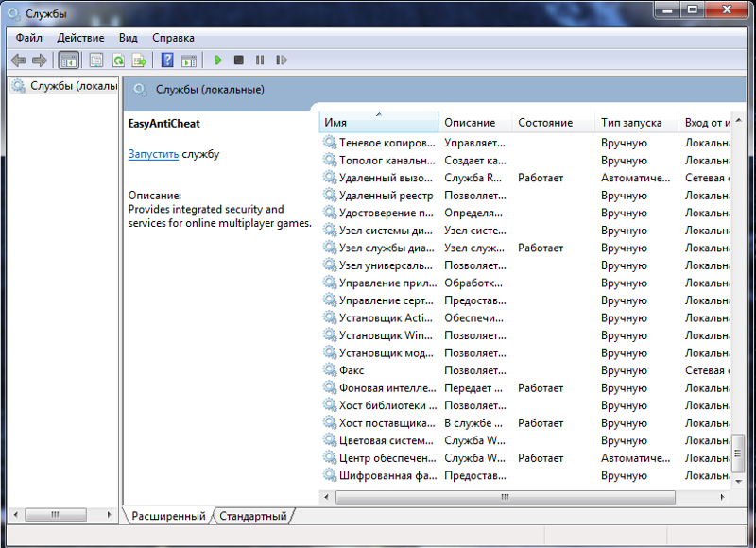Image resolution: width=756 pixels, height=548 pixels.
Task: Click the Export list toolbar icon
Action: pos(139,60)
